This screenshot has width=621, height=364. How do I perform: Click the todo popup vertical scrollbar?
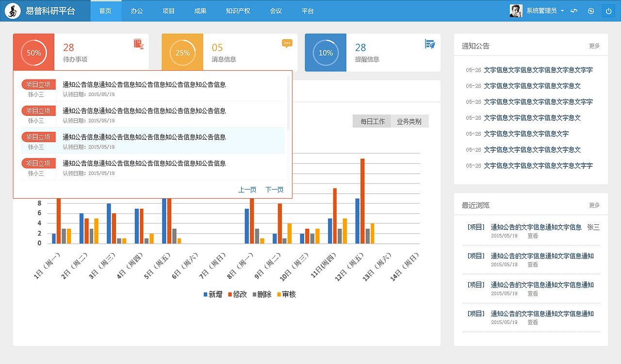289,103
